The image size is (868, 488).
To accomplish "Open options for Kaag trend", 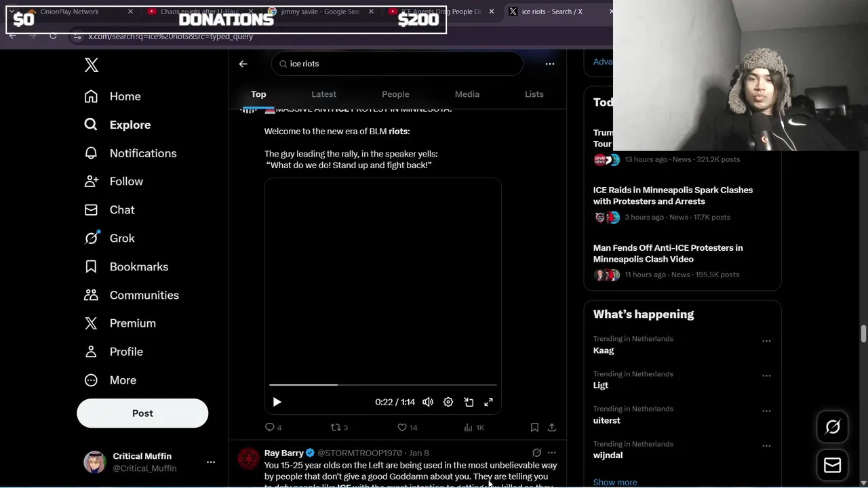I will click(x=766, y=341).
